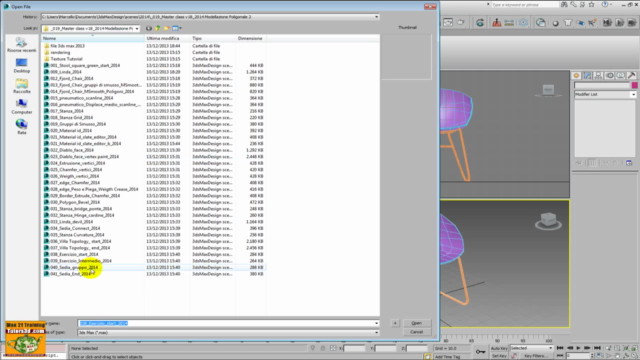Image resolution: width=640 pixels, height=360 pixels.
Task: Open the Risorse recenti shortcut
Action: [22, 44]
